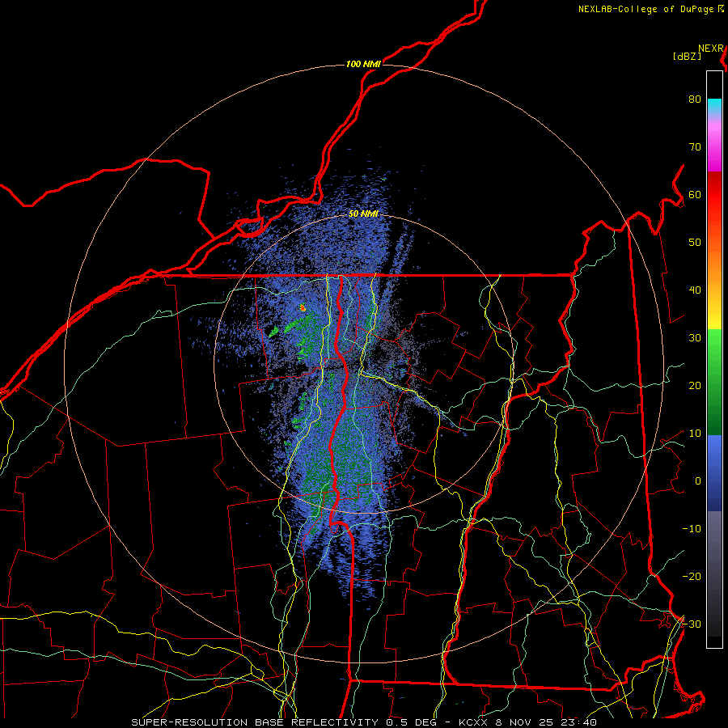Click the NEXR label above the colorbar
The height and width of the screenshot is (728, 728).
[711, 49]
